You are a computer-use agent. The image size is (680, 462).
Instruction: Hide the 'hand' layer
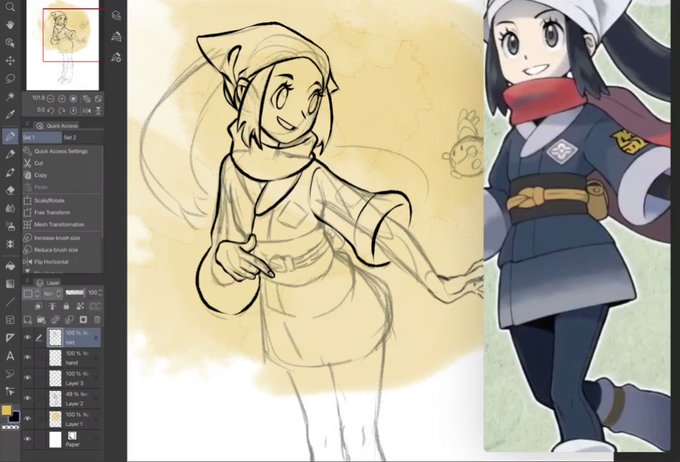(28, 357)
